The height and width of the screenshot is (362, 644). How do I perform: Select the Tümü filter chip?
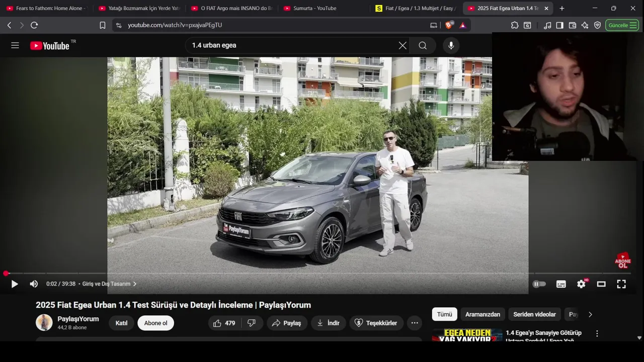[x=444, y=314]
